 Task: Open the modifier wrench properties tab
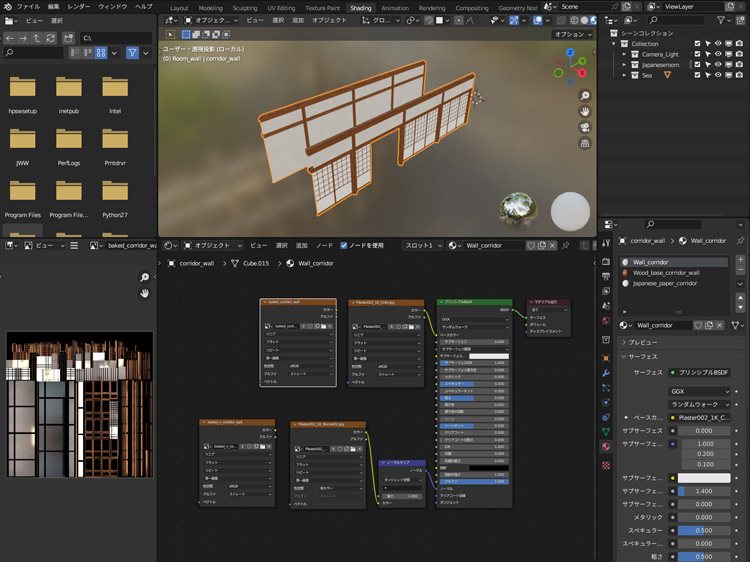(x=606, y=372)
